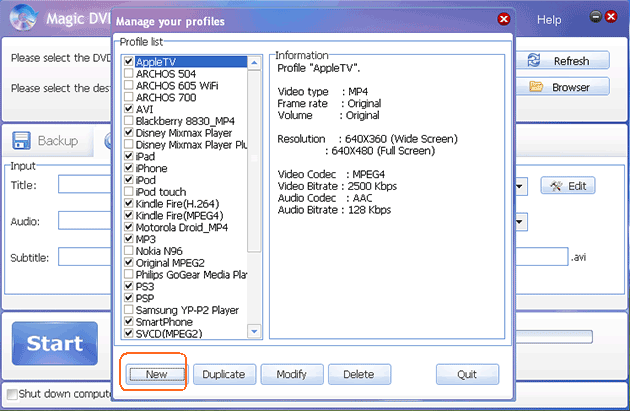Minimize the Magic DVD main window

click(595, 16)
